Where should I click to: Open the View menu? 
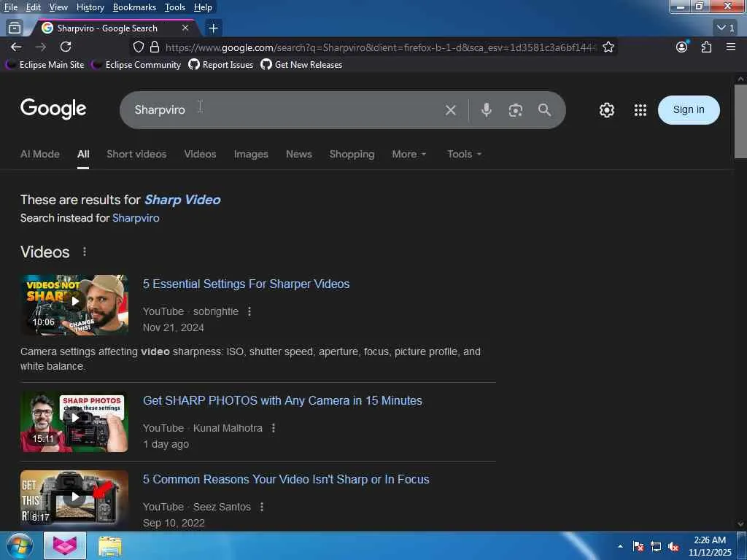click(58, 7)
